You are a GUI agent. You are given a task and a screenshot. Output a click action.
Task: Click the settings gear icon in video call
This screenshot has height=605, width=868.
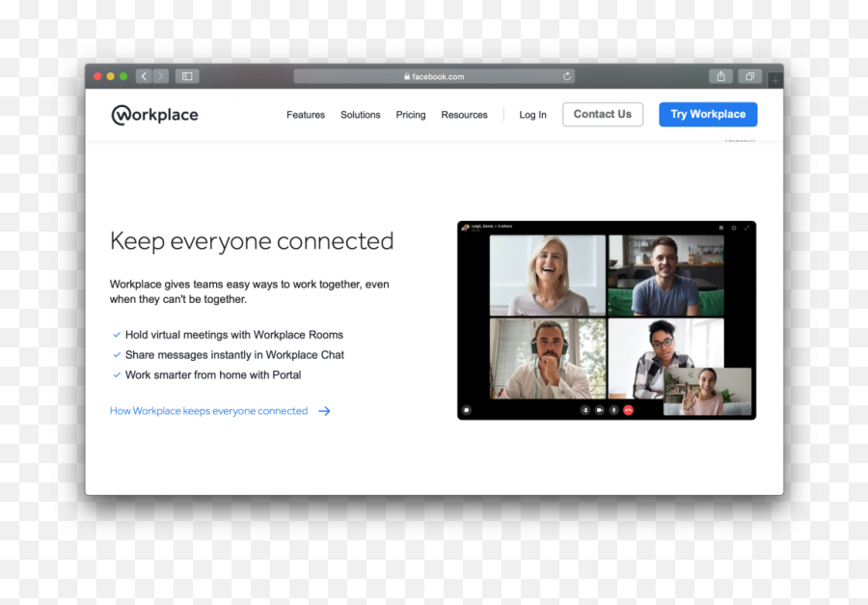click(734, 228)
